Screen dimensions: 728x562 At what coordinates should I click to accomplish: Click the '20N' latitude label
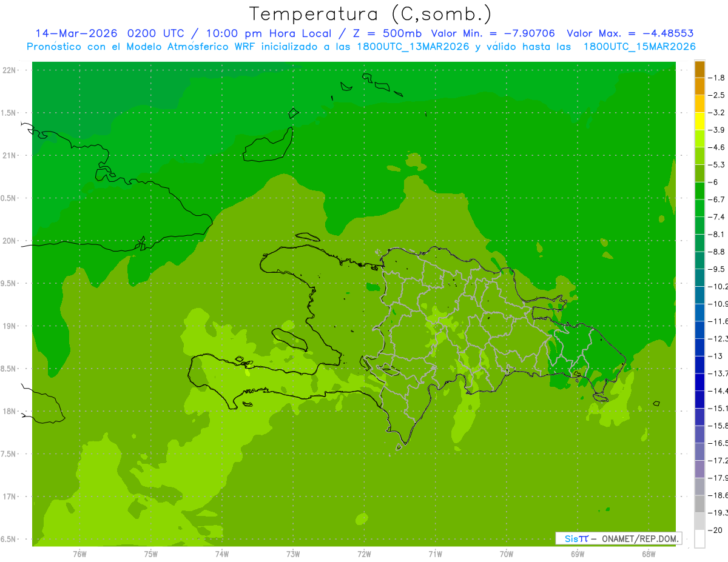click(10, 241)
